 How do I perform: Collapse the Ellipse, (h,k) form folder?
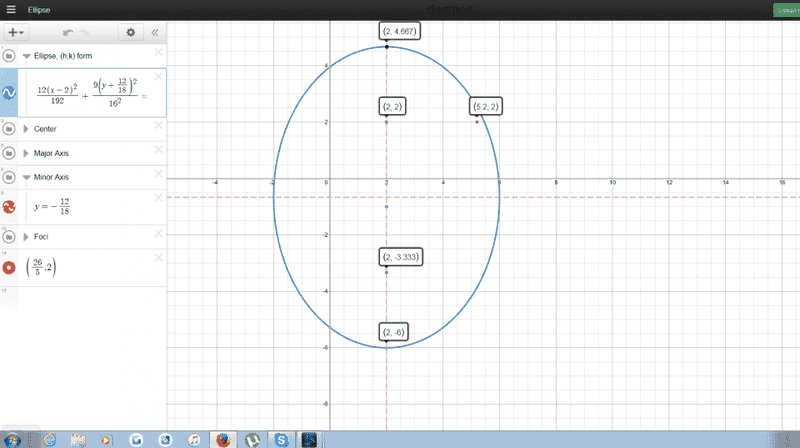pyautogui.click(x=26, y=57)
